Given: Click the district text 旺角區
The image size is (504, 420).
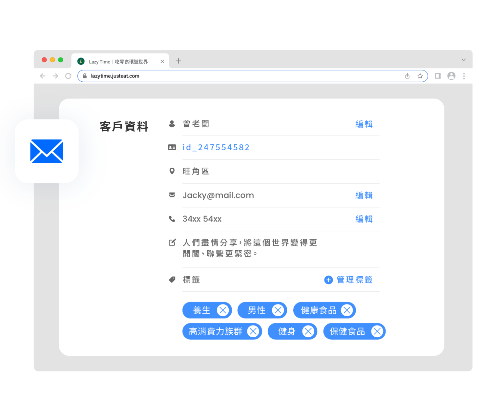Looking at the screenshot, I should (x=196, y=171).
